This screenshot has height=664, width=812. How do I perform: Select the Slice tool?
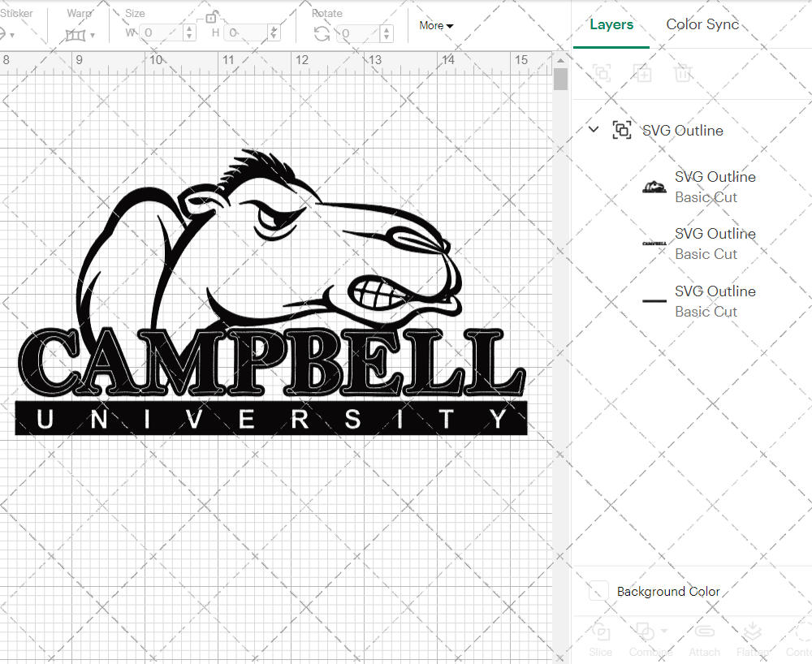tap(600, 640)
